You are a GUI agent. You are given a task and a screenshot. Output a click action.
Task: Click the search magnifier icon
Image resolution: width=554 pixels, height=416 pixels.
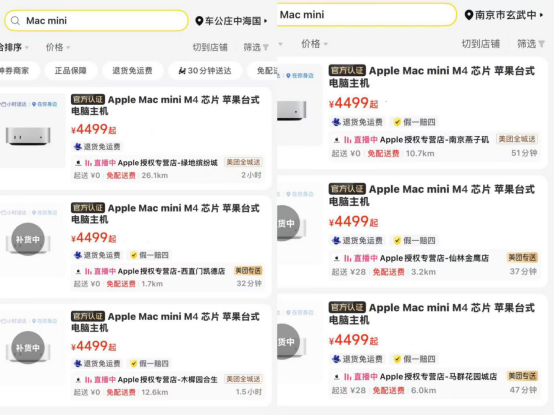click(15, 21)
